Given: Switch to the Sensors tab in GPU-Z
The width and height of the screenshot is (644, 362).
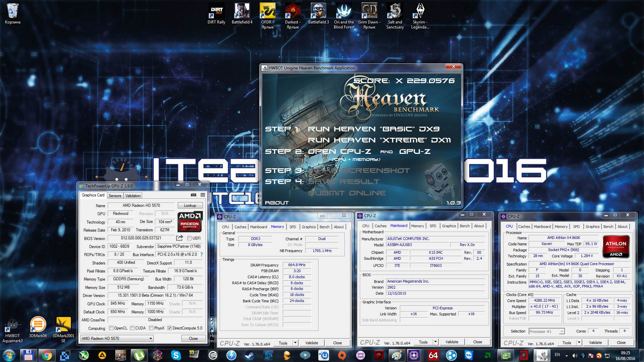Looking at the screenshot, I should [115, 196].
